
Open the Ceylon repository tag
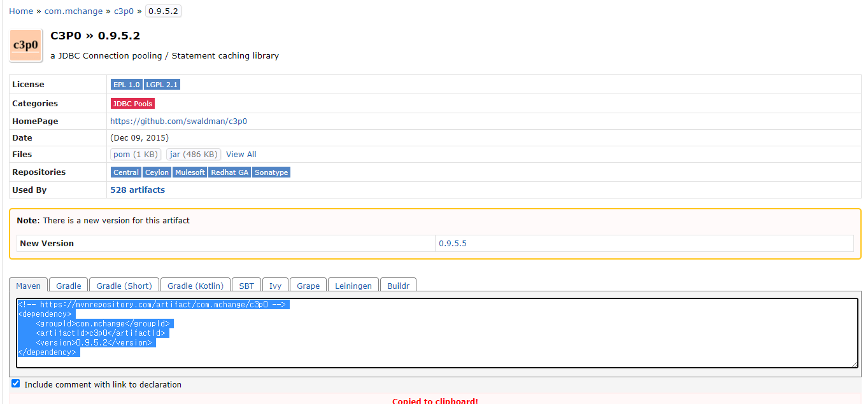[157, 172]
